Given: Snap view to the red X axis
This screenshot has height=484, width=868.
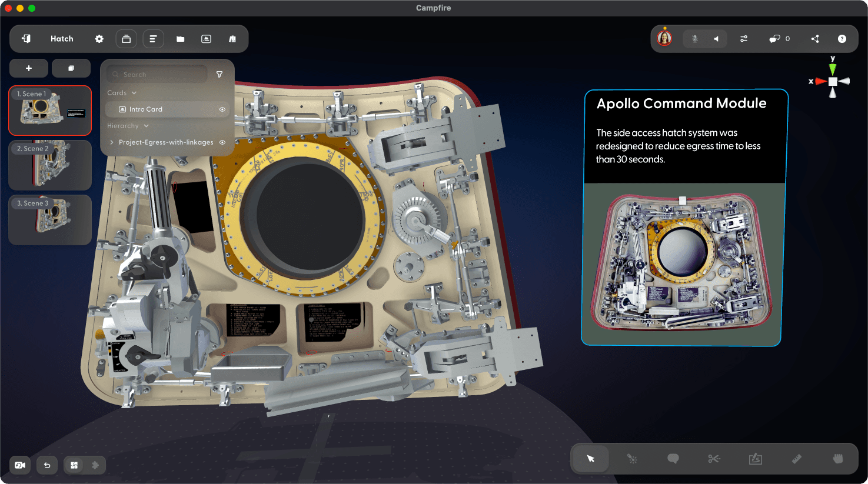Looking at the screenshot, I should 820,81.
